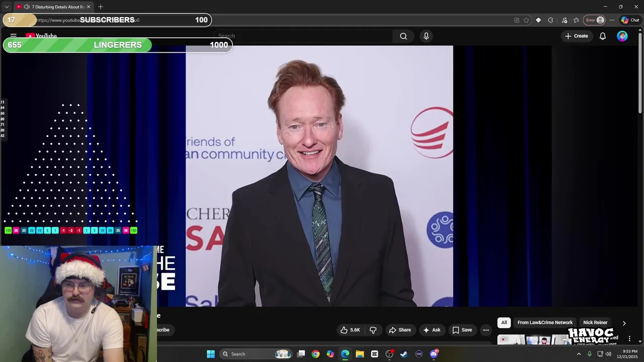Activate voice search microphone
The image size is (644, 362).
[426, 36]
